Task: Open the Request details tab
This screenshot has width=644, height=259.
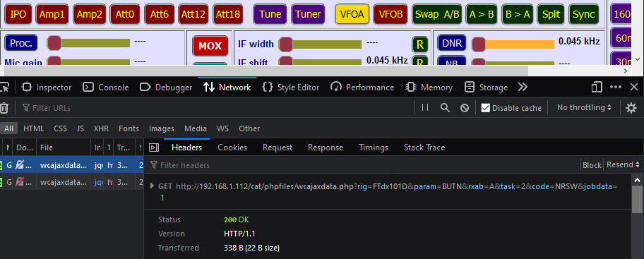Action: (278, 147)
